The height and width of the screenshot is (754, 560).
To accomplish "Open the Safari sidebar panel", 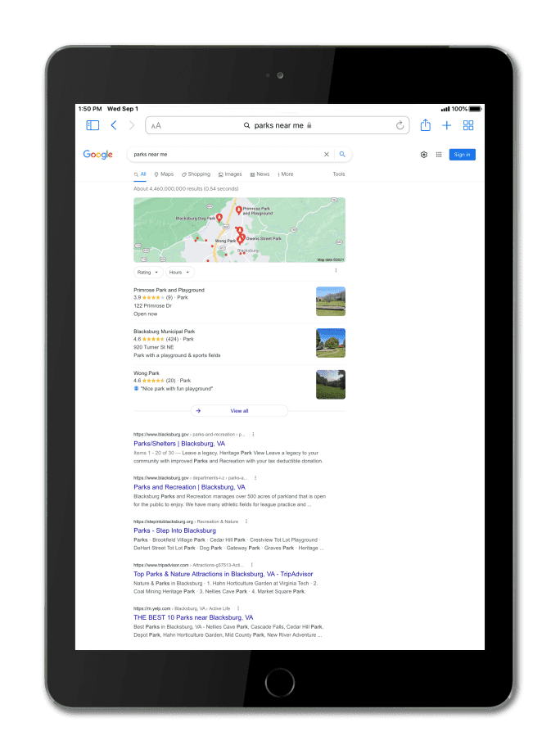I will pos(93,125).
